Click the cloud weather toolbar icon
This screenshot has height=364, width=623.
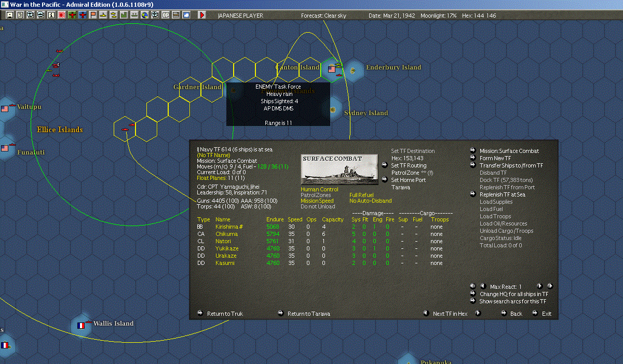click(x=186, y=15)
